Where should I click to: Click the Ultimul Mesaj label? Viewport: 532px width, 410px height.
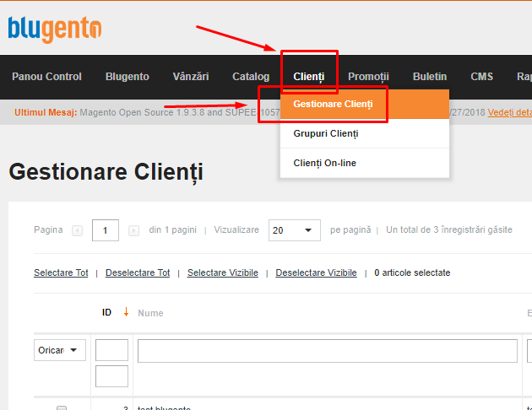coord(46,112)
